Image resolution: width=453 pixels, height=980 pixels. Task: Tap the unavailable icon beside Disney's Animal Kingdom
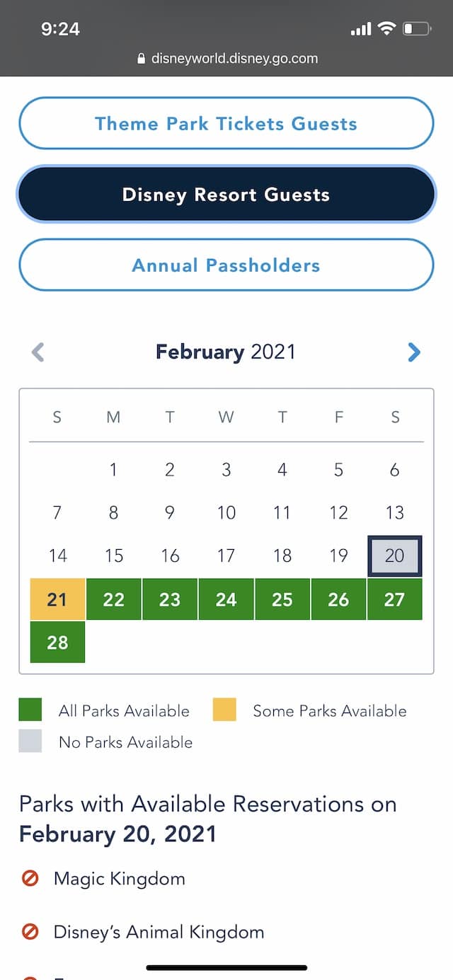[x=30, y=932]
